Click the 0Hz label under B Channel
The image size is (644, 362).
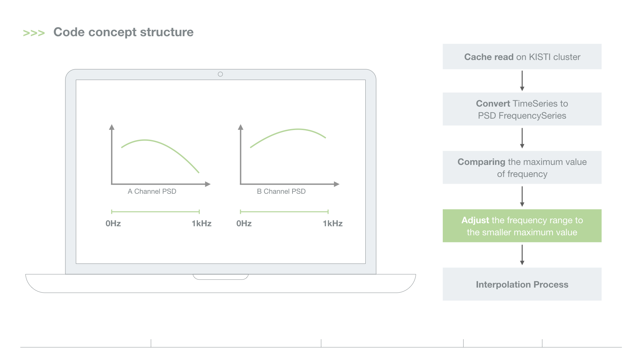pyautogui.click(x=244, y=224)
